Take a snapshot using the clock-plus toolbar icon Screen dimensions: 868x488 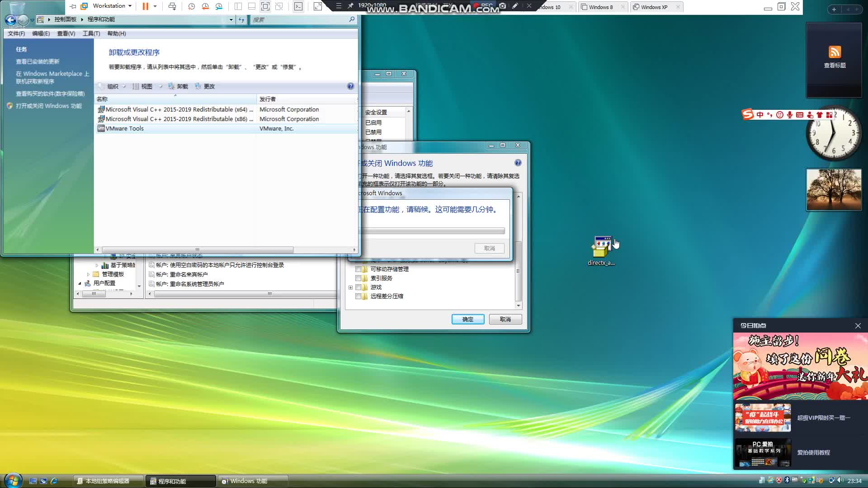[192, 7]
